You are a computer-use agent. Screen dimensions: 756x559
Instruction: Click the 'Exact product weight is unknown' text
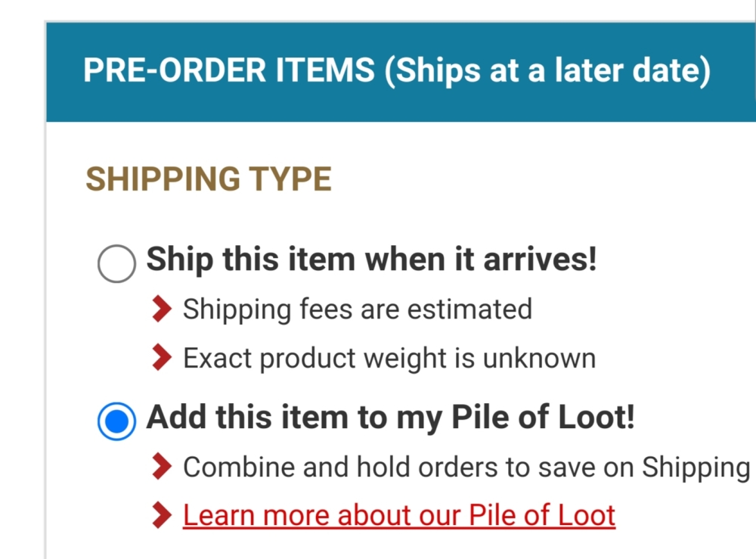pos(389,359)
